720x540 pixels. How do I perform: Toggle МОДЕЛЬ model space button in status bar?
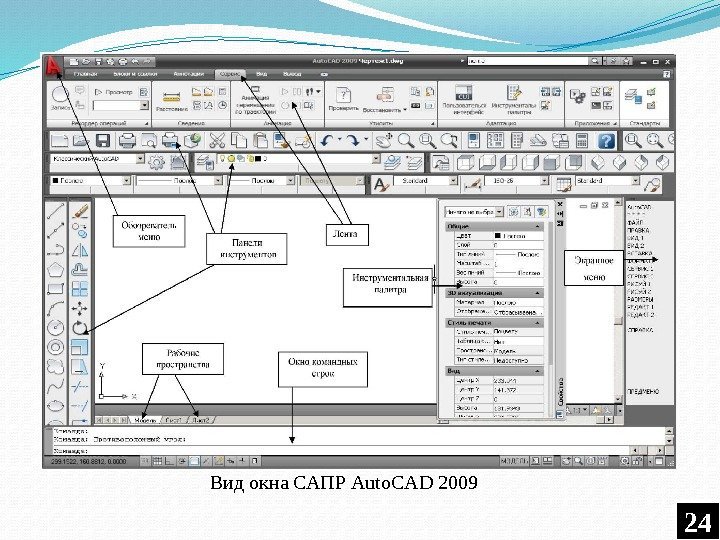point(514,461)
